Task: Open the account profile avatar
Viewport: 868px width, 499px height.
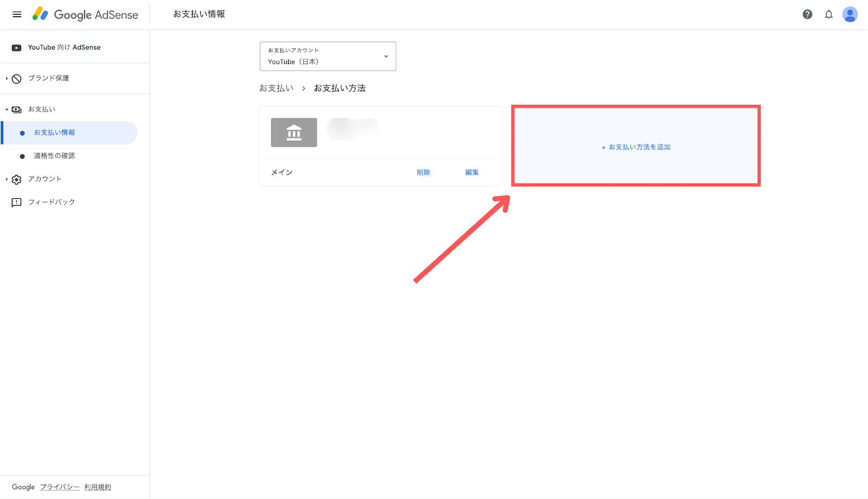Action: click(850, 15)
